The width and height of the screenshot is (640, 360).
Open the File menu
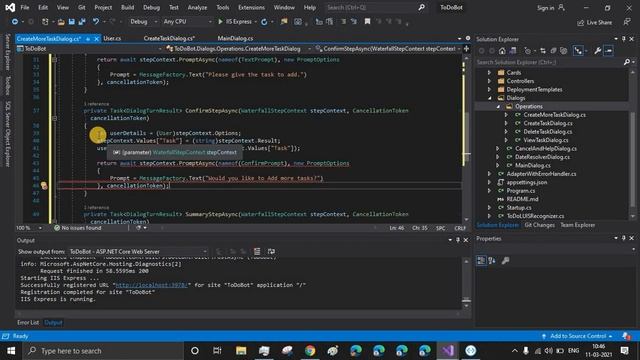pos(25,7)
